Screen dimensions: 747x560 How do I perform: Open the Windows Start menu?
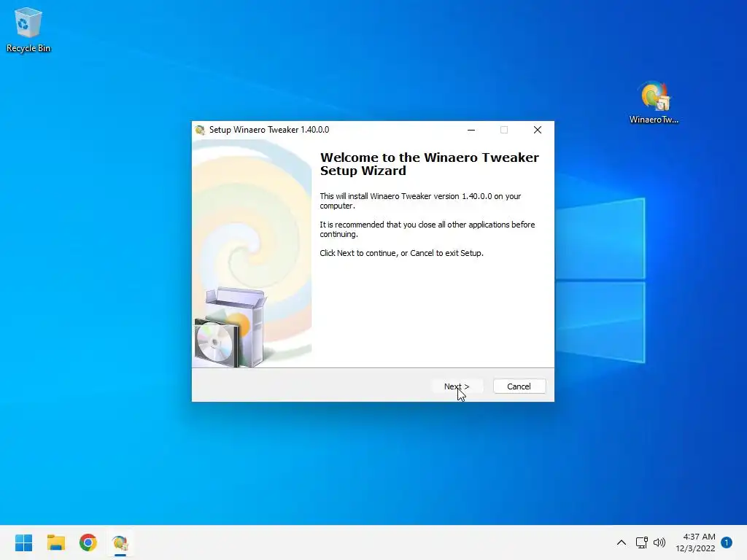(23, 542)
